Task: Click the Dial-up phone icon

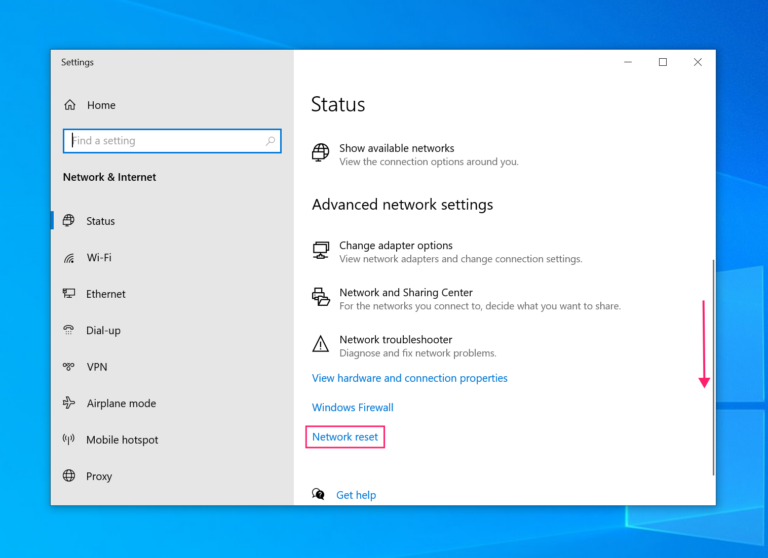Action: click(x=69, y=330)
